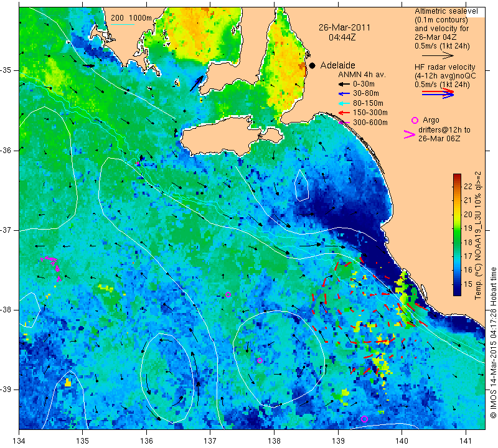Click the '22' colour bar tick label
The height and width of the screenshot is (448, 498).
pos(468,187)
